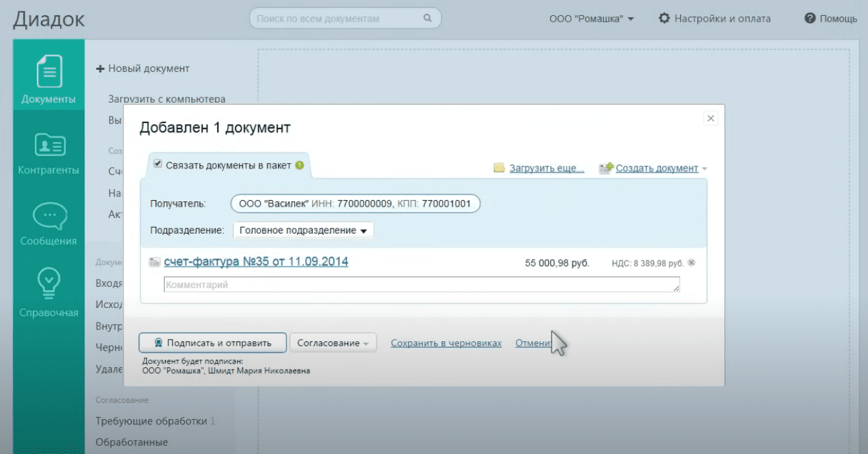Image resolution: width=868 pixels, height=454 pixels.
Task: Click the search magnifier icon
Action: coord(427,18)
